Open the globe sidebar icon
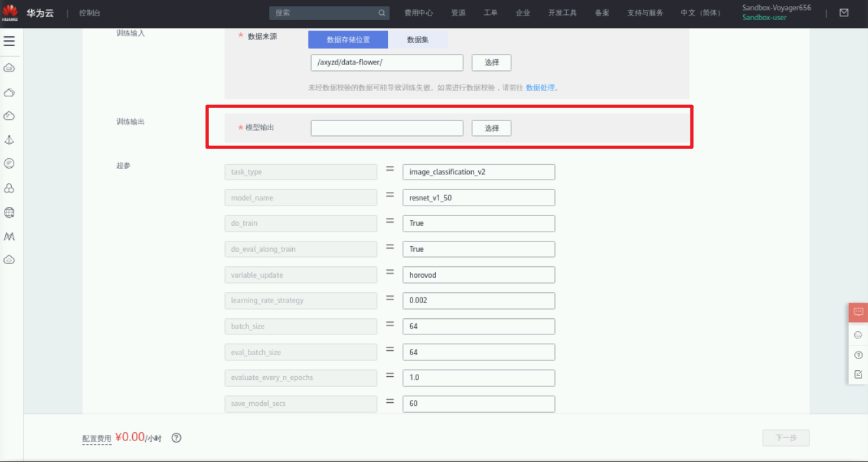 point(9,212)
